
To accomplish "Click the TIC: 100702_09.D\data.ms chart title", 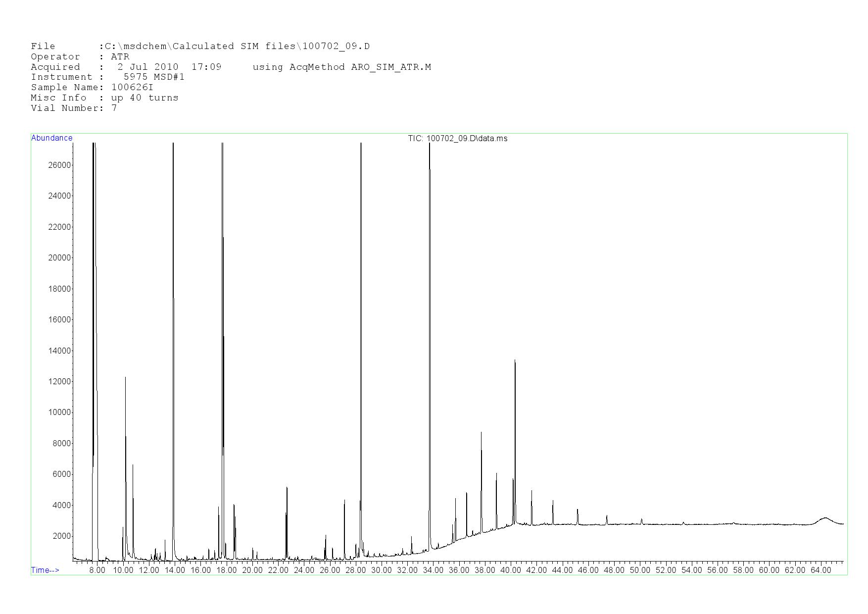I will point(457,139).
